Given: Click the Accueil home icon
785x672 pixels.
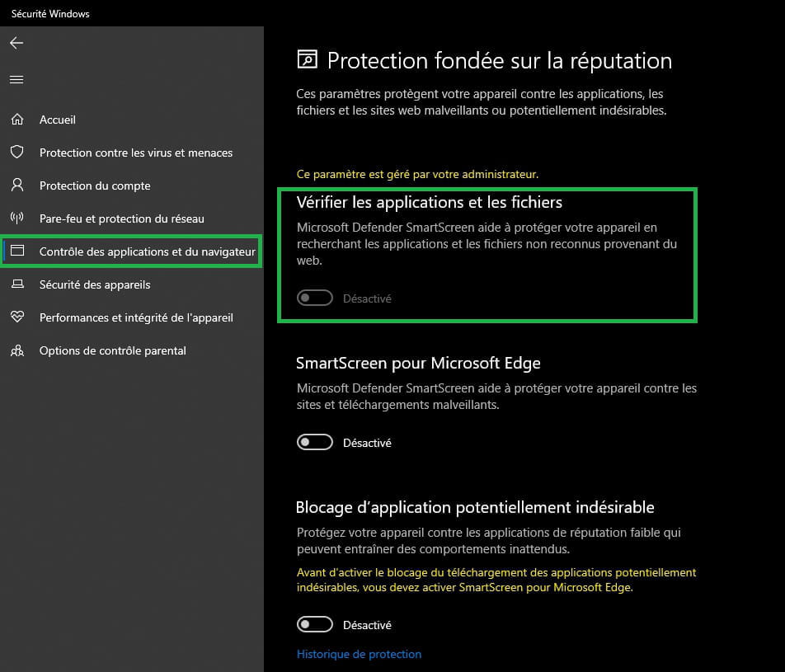Looking at the screenshot, I should click(x=17, y=120).
